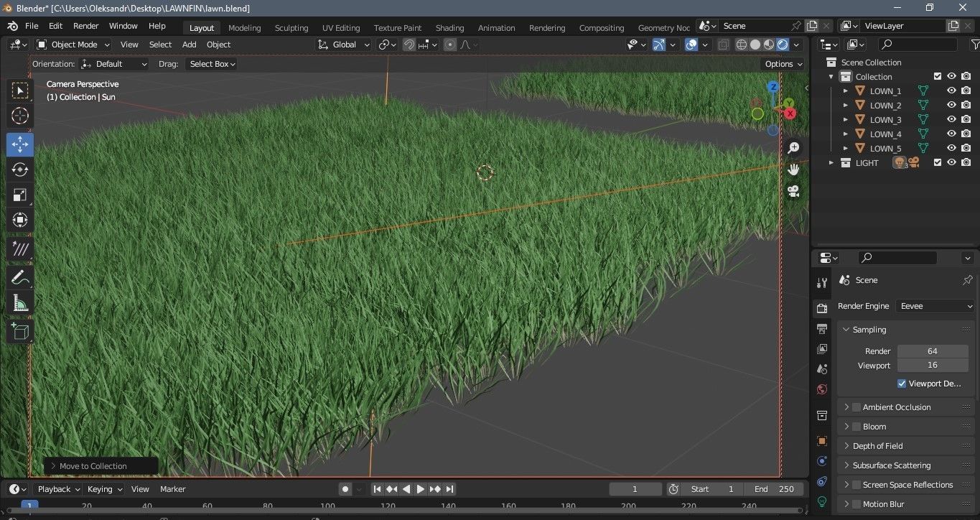
Task: Select the Cursor tool
Action: (x=20, y=116)
